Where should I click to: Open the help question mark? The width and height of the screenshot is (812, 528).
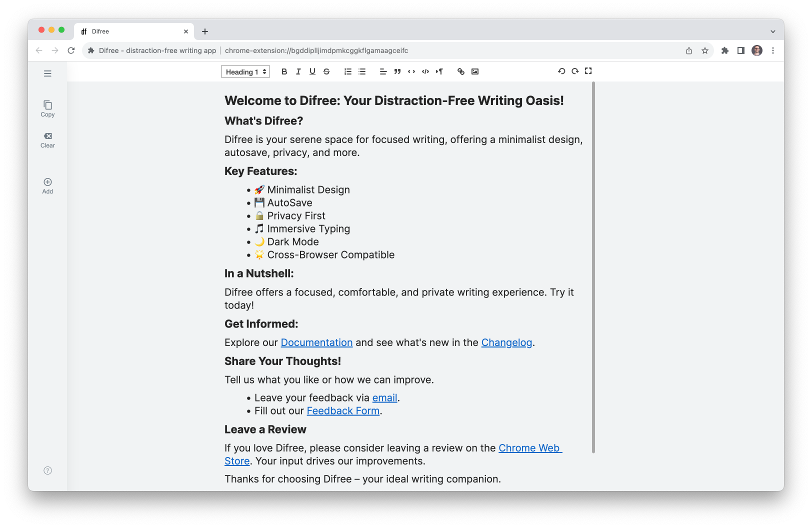tap(47, 470)
